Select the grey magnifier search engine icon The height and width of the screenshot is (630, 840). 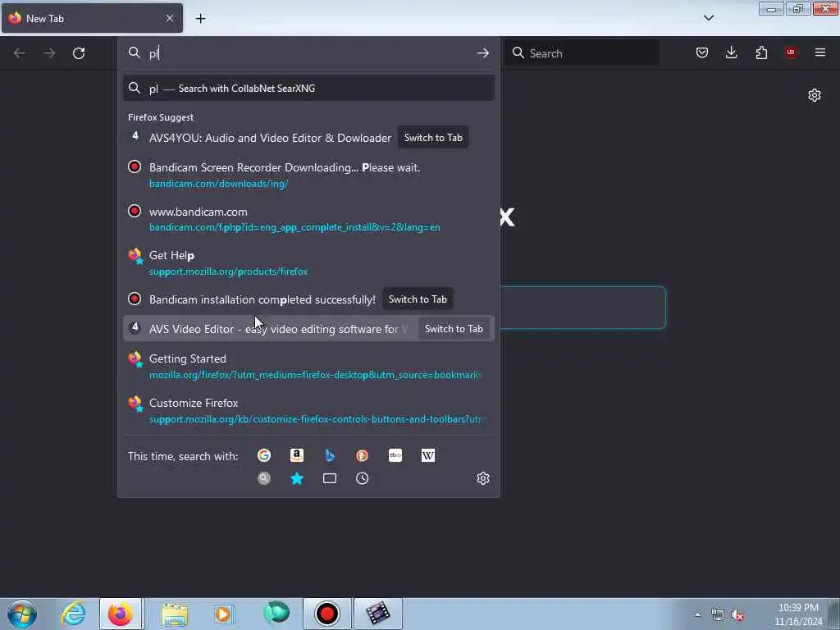264,478
